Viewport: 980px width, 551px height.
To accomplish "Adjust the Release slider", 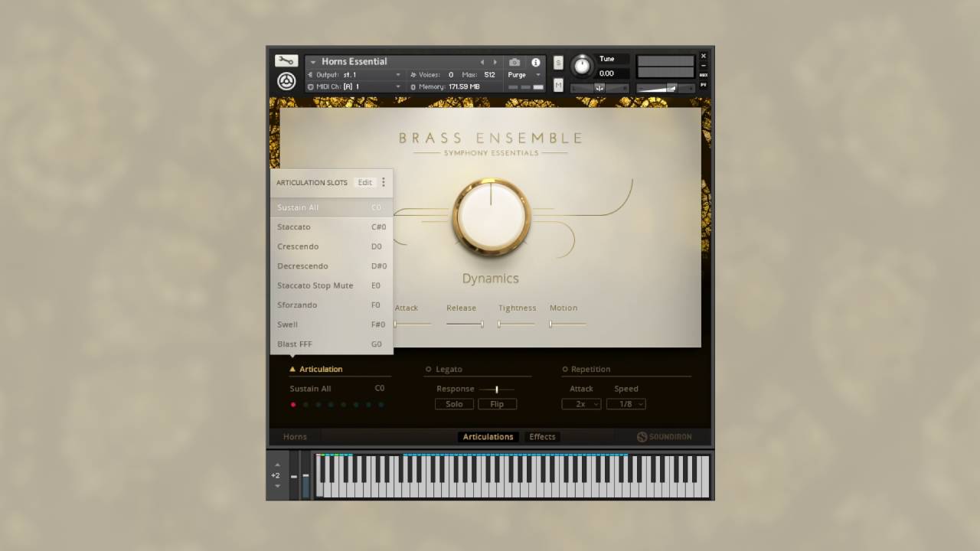I will click(x=465, y=324).
